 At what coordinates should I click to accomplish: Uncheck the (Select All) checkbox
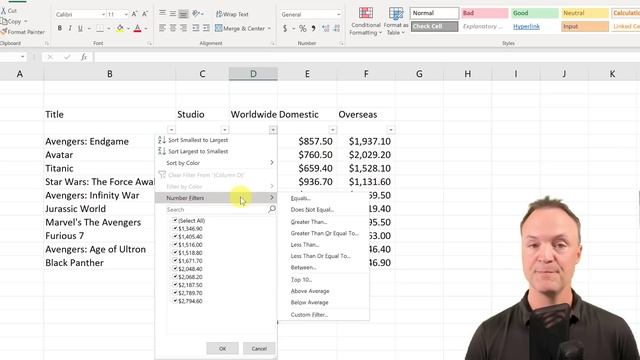tap(175, 220)
